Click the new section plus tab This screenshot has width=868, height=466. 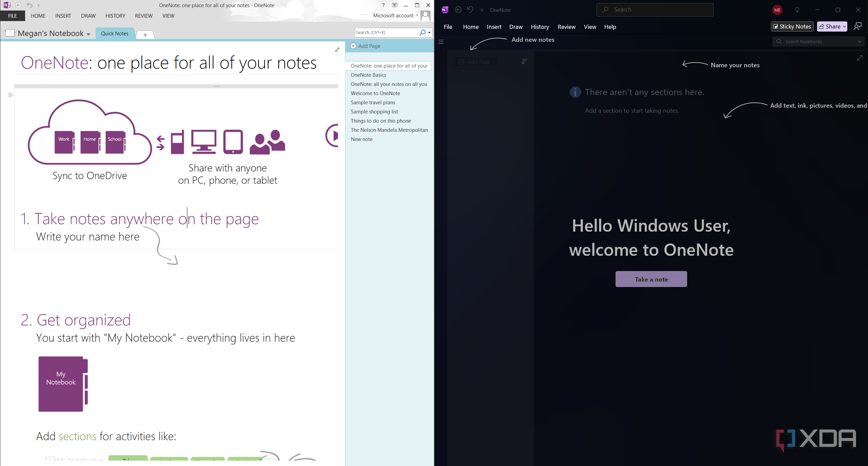145,35
